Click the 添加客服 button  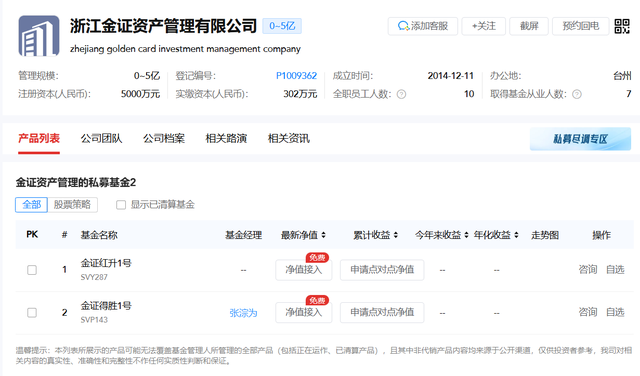click(423, 26)
